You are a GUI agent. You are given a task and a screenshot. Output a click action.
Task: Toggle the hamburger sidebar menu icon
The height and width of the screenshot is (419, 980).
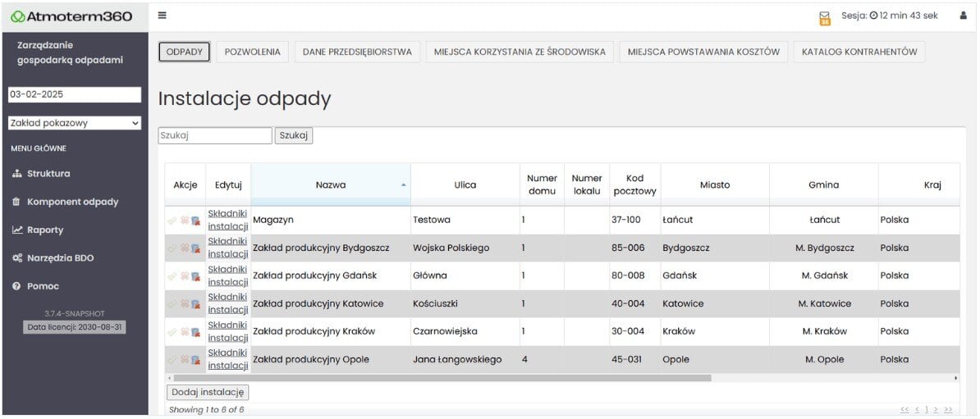[163, 16]
